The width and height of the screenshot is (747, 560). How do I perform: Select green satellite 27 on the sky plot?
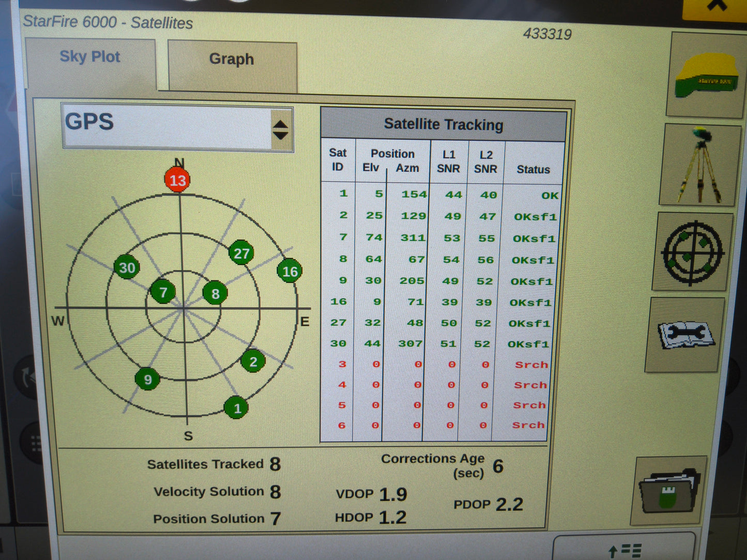[241, 254]
